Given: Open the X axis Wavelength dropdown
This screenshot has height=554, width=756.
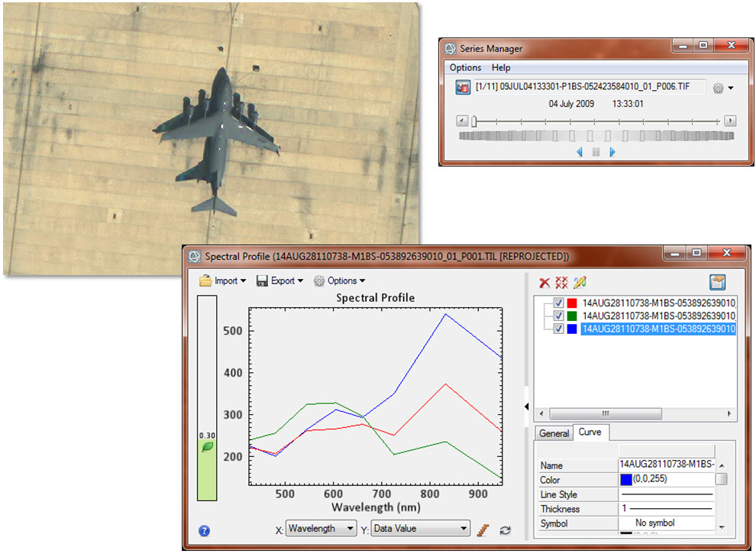Looking at the screenshot, I should coord(321,528).
